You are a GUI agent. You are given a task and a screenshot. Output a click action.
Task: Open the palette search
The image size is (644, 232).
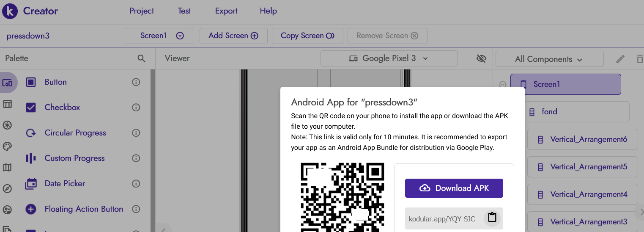pyautogui.click(x=142, y=58)
